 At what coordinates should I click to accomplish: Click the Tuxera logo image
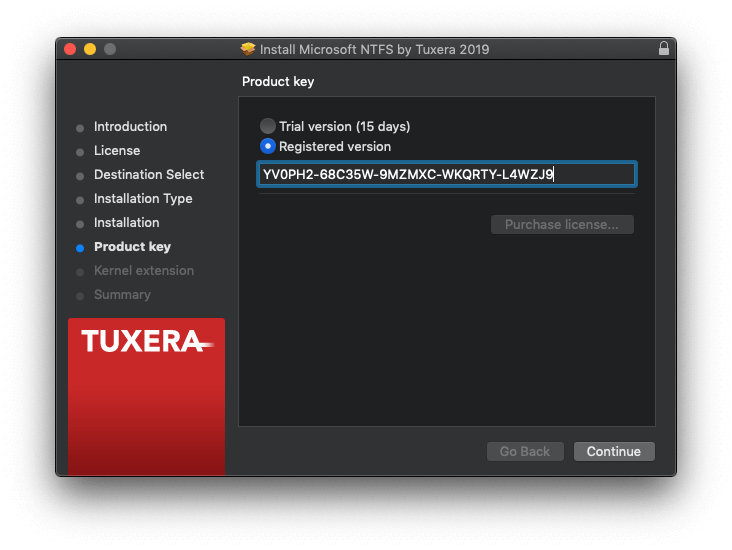(147, 396)
